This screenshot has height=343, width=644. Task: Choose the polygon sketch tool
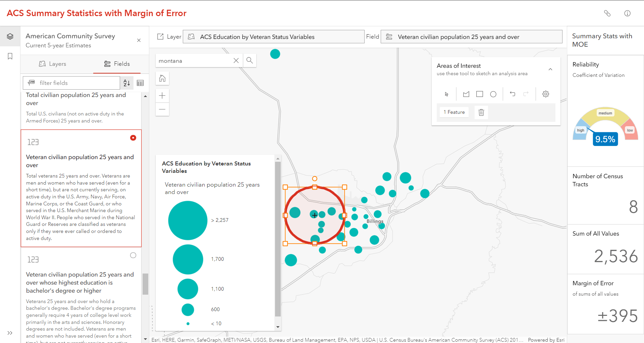[466, 94]
